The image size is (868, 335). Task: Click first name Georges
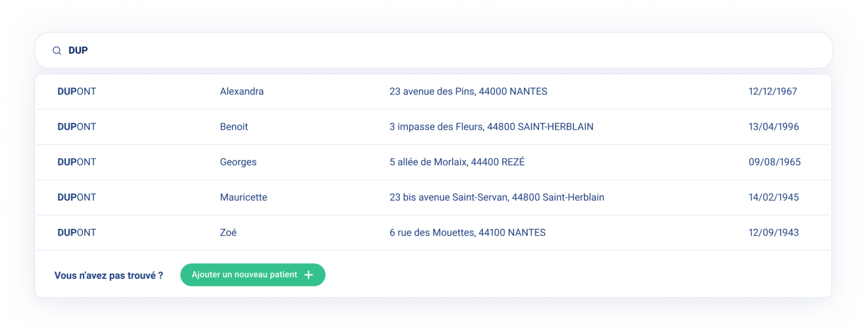coord(238,162)
